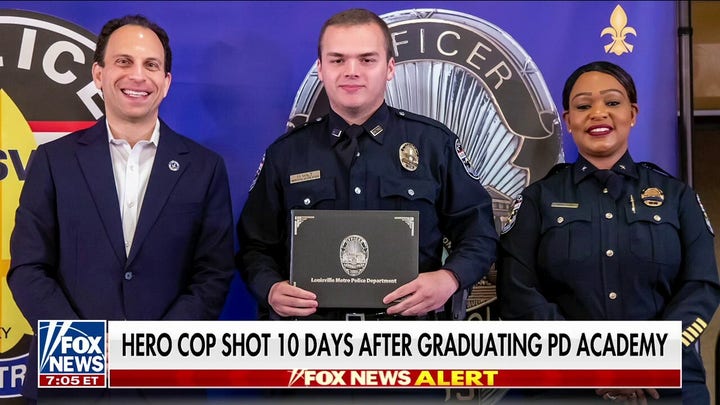Select the black certificate folder
Image resolution: width=720 pixels, height=405 pixels.
354,259
